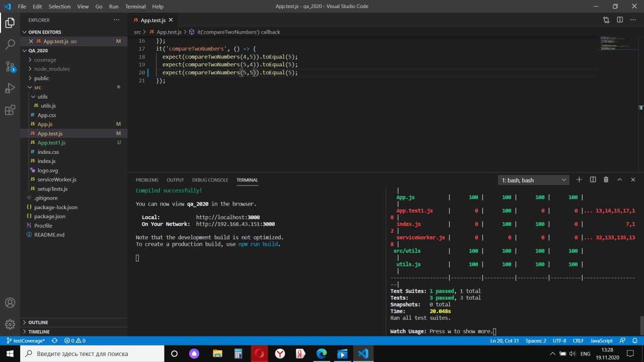Expand the coverage folder
This screenshot has height=362, width=644.
(x=74, y=60)
